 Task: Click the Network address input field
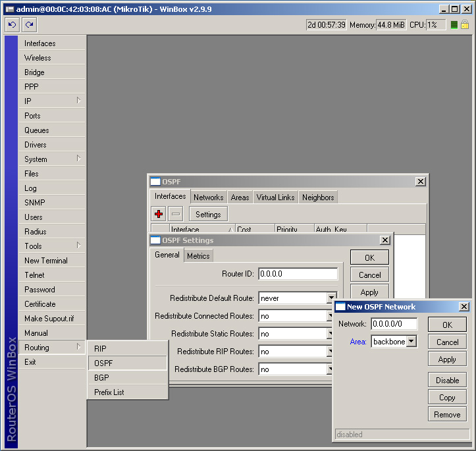[394, 324]
